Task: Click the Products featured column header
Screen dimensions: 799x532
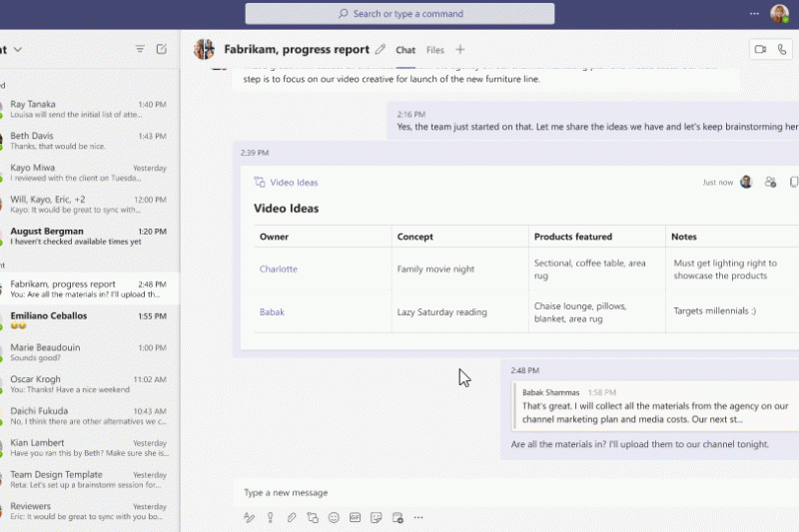Action: click(573, 237)
